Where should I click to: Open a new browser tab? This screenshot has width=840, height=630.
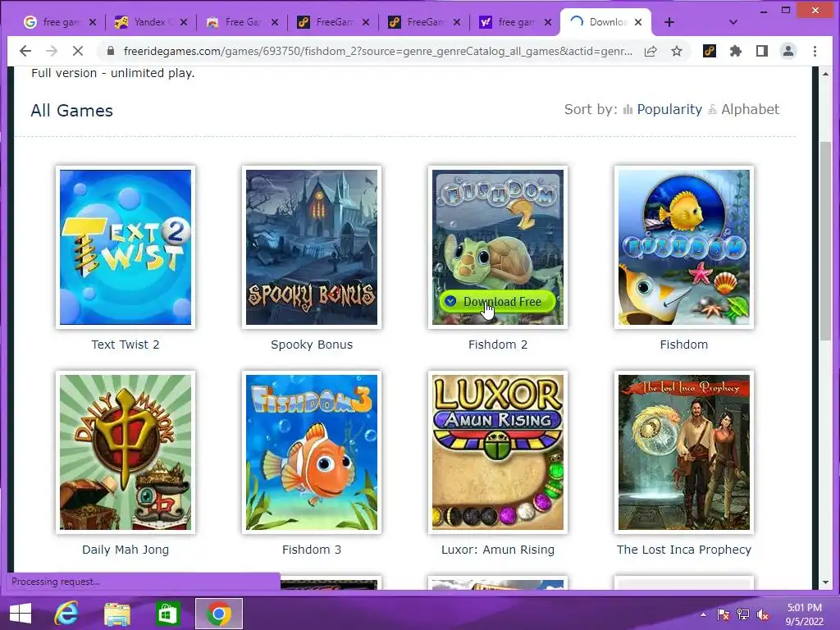669,22
